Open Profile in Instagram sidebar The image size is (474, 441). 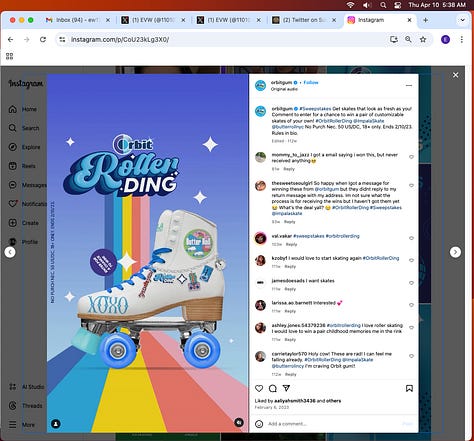pyautogui.click(x=23, y=242)
